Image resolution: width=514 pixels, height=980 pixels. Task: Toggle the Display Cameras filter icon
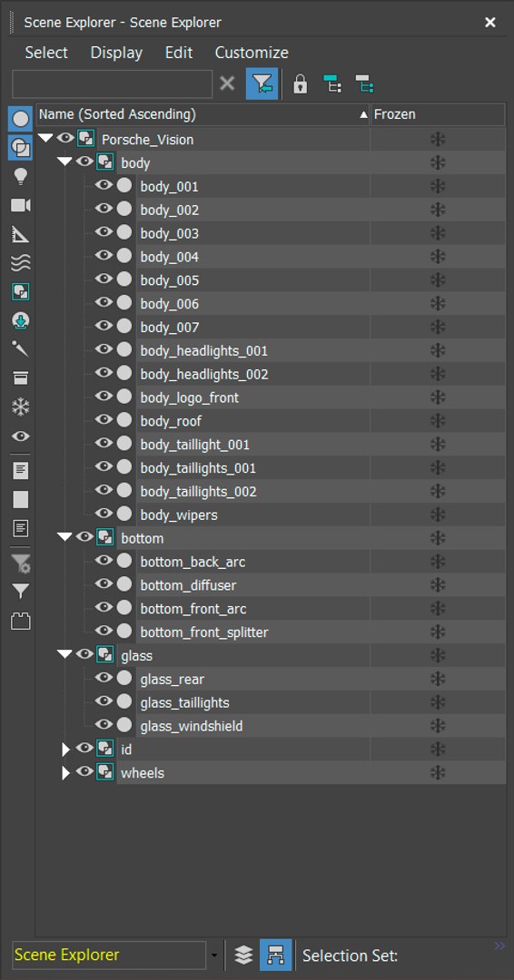click(x=21, y=206)
